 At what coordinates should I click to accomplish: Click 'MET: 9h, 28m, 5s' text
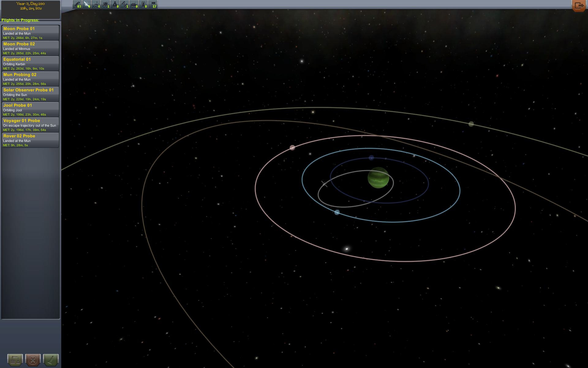(x=15, y=145)
